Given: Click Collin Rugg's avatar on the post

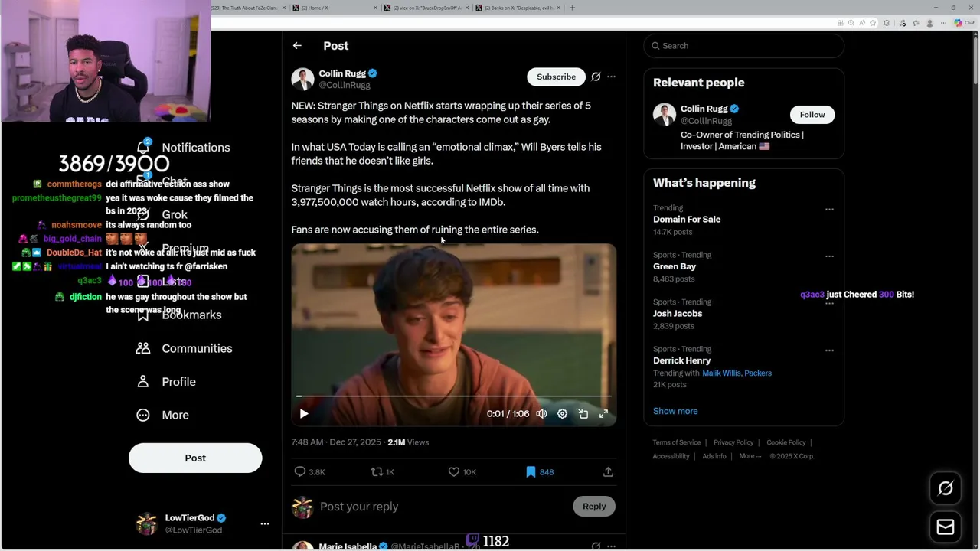Looking at the screenshot, I should click(302, 79).
